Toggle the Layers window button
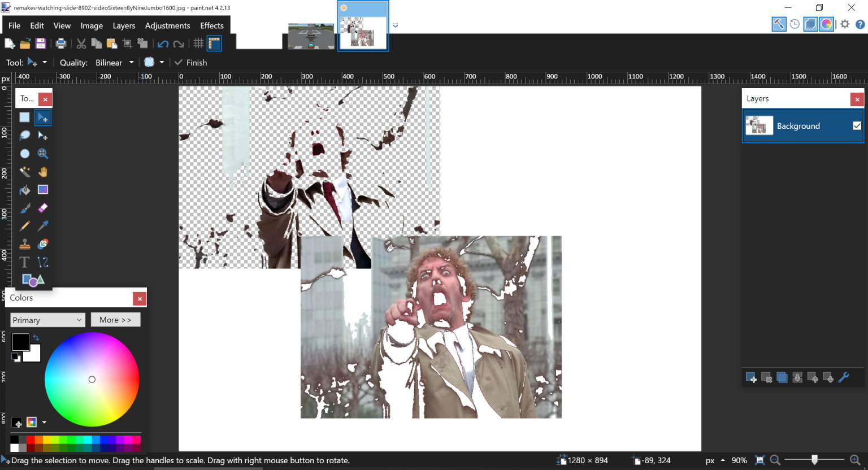The width and height of the screenshot is (868, 470). (x=810, y=24)
